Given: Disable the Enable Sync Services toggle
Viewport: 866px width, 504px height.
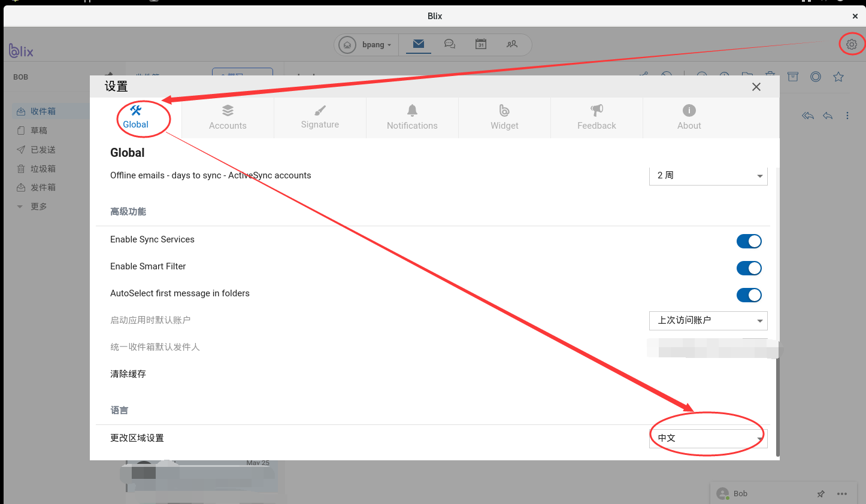Looking at the screenshot, I should click(x=749, y=241).
